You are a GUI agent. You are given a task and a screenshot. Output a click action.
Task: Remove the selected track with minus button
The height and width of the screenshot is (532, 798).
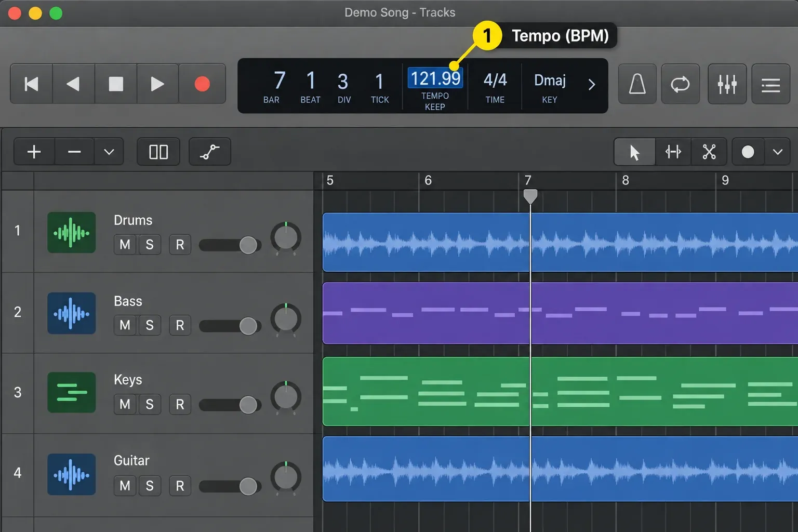pos(74,152)
